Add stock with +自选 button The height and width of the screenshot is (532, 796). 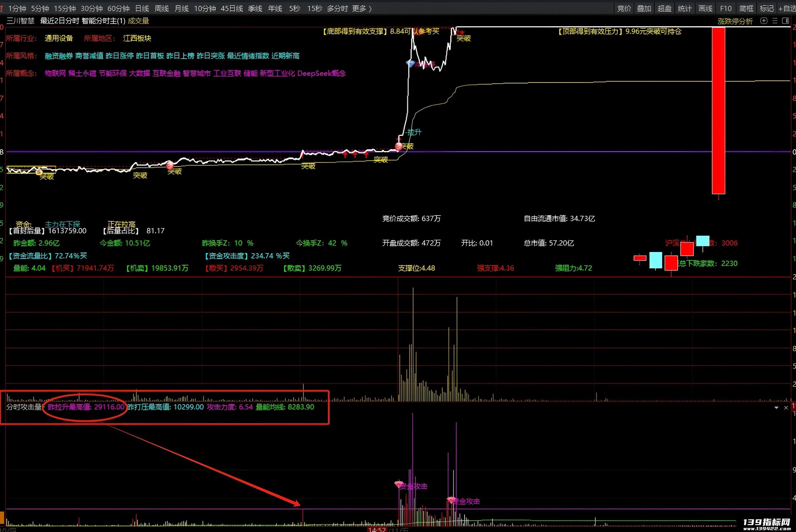[787, 8]
